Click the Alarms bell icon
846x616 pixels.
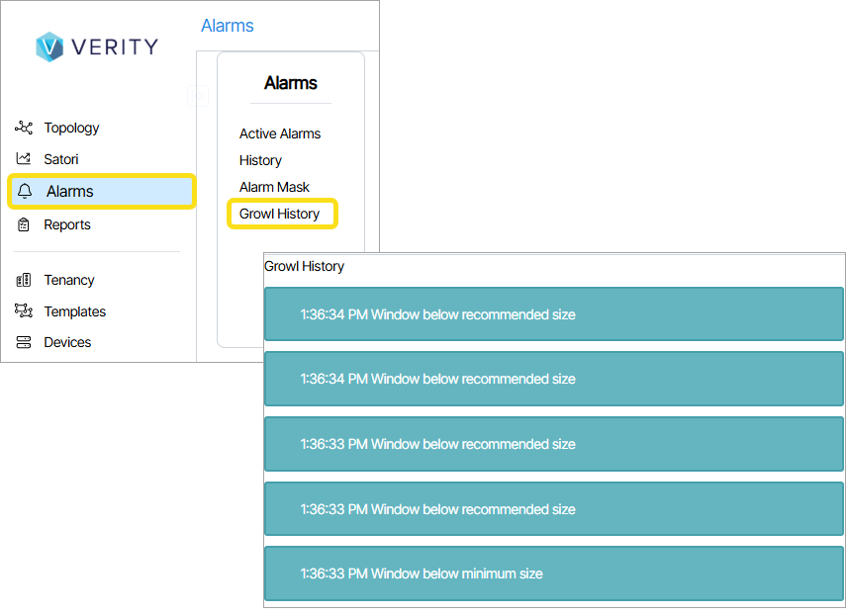(26, 192)
